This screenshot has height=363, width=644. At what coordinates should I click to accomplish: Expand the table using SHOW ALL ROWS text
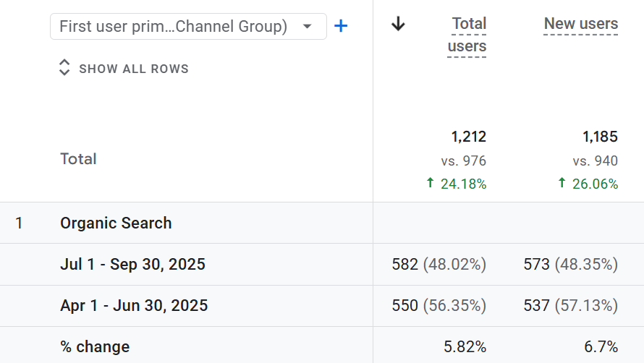pos(133,69)
